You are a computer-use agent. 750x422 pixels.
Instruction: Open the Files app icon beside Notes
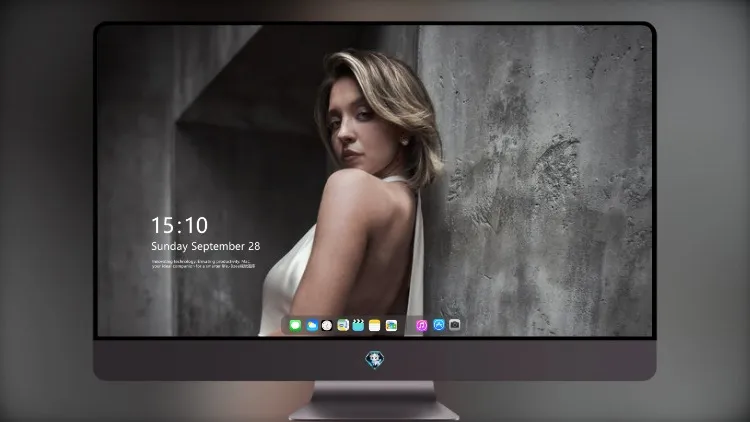pyautogui.click(x=391, y=325)
